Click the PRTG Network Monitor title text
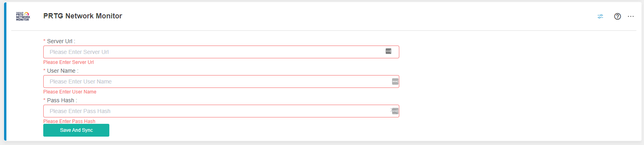 click(83, 16)
